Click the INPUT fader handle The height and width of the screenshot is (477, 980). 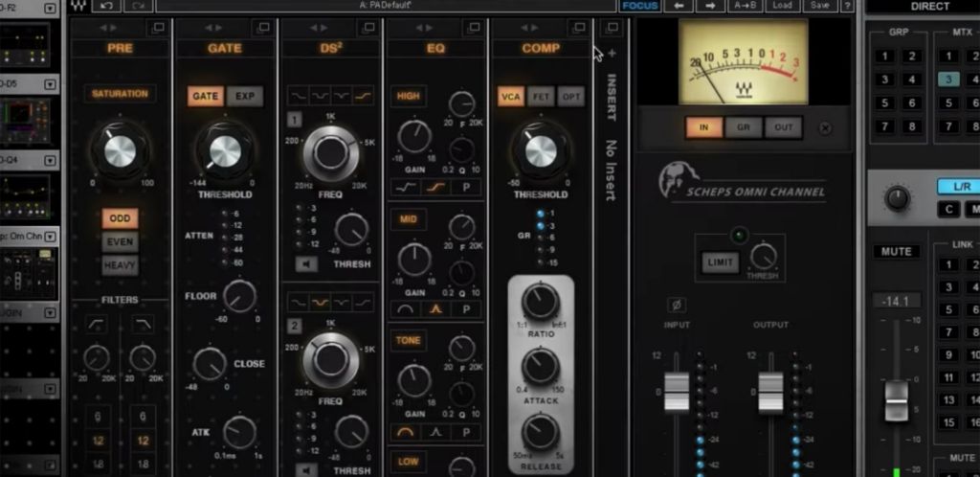tap(677, 392)
